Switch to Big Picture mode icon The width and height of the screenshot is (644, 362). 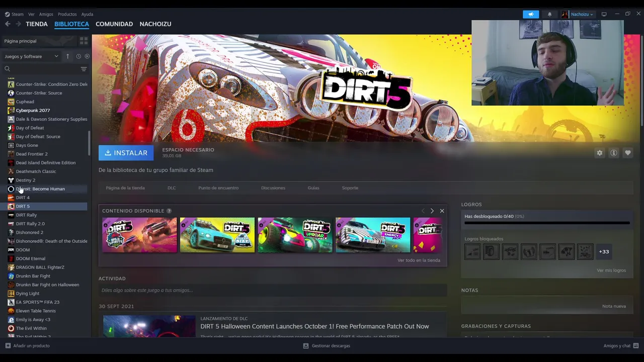[x=604, y=14]
